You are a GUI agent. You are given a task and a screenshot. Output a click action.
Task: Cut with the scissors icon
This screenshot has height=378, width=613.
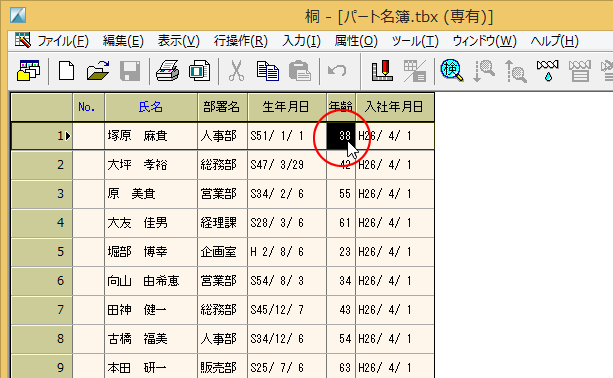click(x=236, y=71)
